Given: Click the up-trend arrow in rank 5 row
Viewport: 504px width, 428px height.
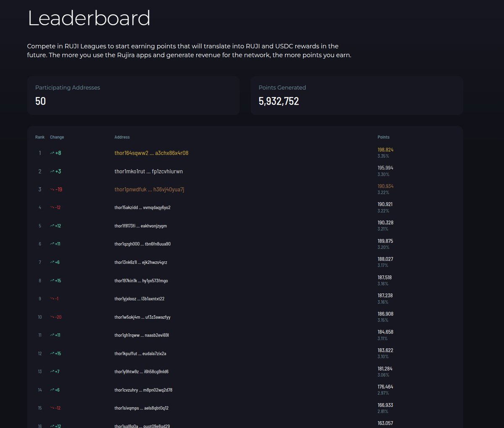Looking at the screenshot, I should coord(52,226).
